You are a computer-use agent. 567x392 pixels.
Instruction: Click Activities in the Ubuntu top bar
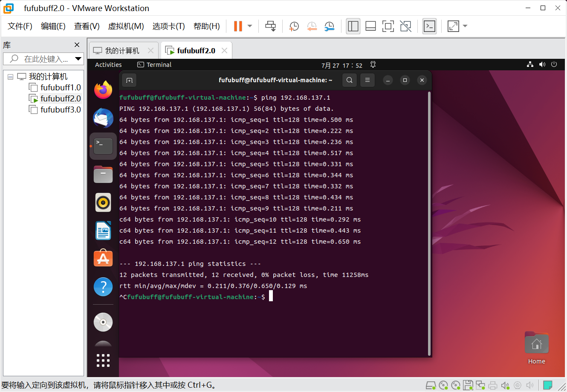(x=108, y=65)
